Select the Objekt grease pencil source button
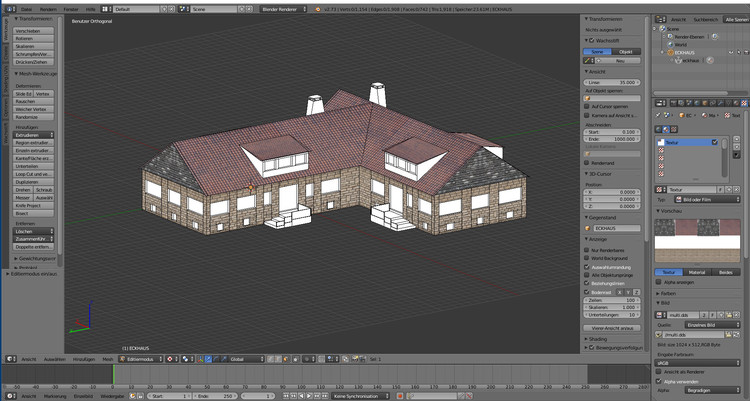Screen dimensions: 750x401 [x=626, y=52]
